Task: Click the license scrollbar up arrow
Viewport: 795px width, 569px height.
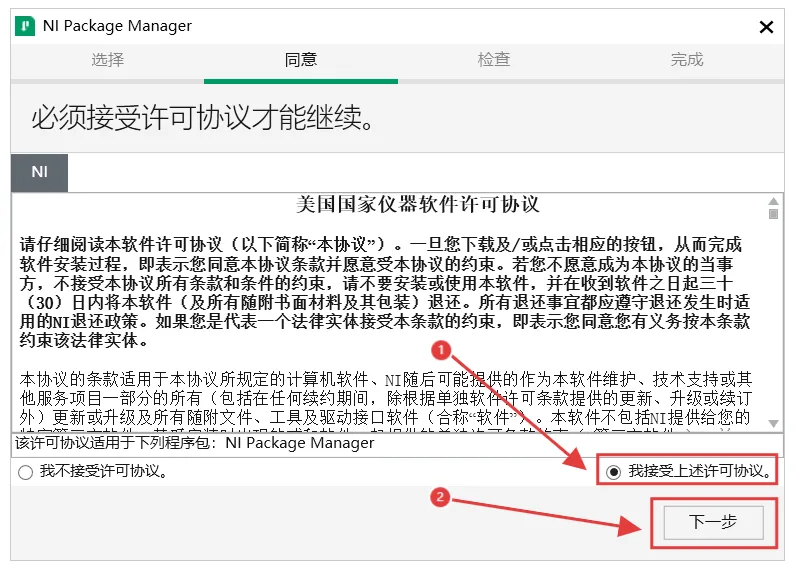Action: tap(773, 201)
